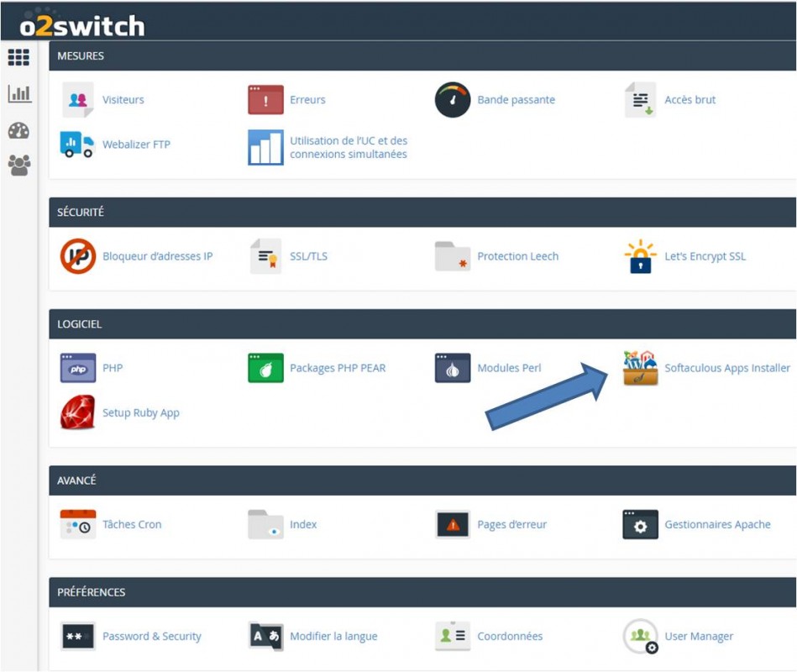This screenshot has height=672, width=797.
Task: Open the PHP icon
Action: 78,368
